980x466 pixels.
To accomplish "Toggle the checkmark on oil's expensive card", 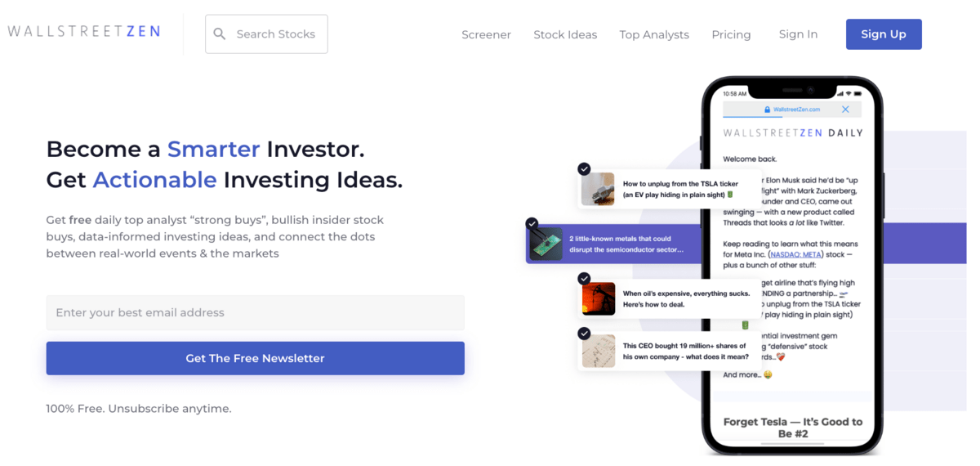I will tap(584, 279).
